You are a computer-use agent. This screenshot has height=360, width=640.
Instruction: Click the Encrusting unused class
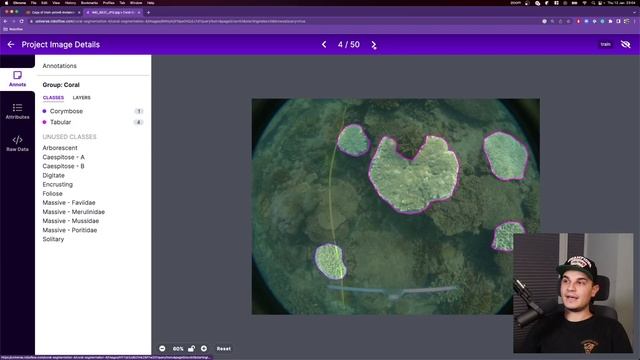point(58,184)
